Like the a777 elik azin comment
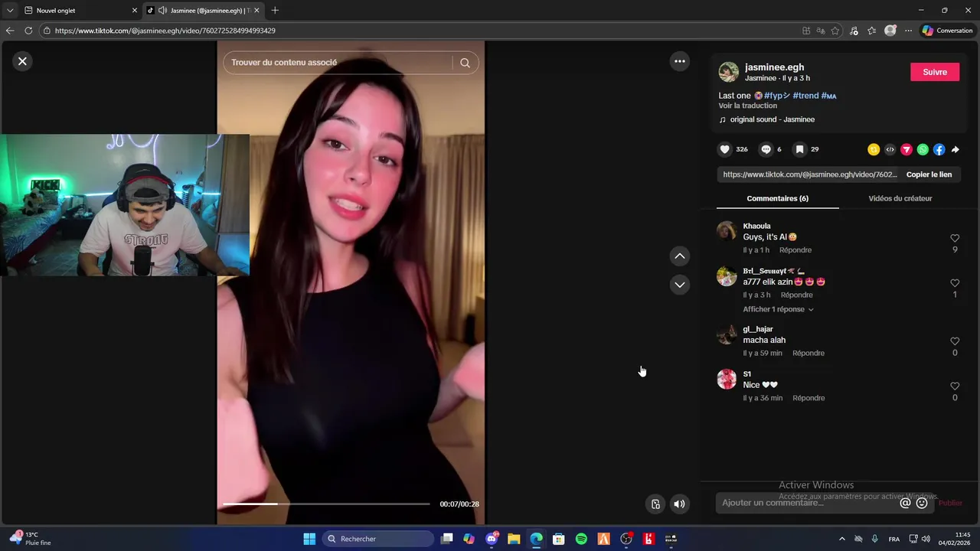Screen dimensions: 980x551 click(x=955, y=283)
